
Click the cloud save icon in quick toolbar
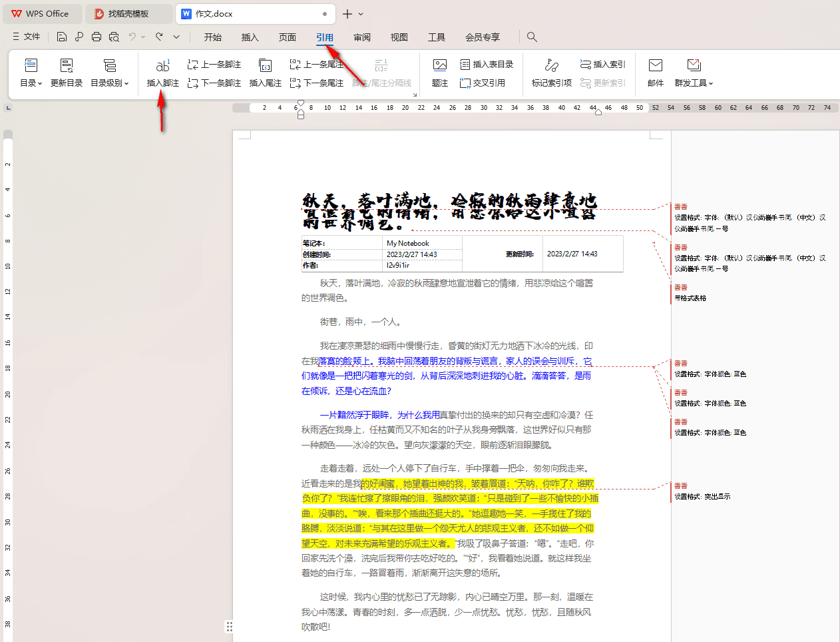pyautogui.click(x=79, y=37)
